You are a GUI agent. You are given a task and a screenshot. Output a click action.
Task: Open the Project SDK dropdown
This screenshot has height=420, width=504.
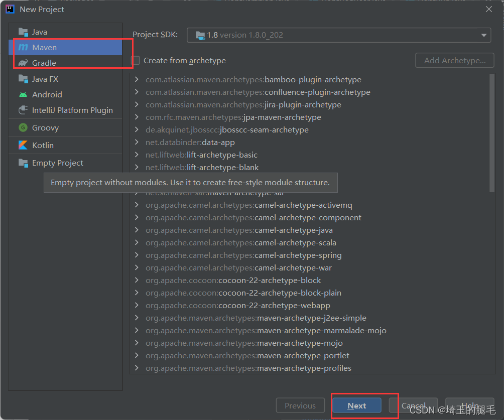(483, 35)
